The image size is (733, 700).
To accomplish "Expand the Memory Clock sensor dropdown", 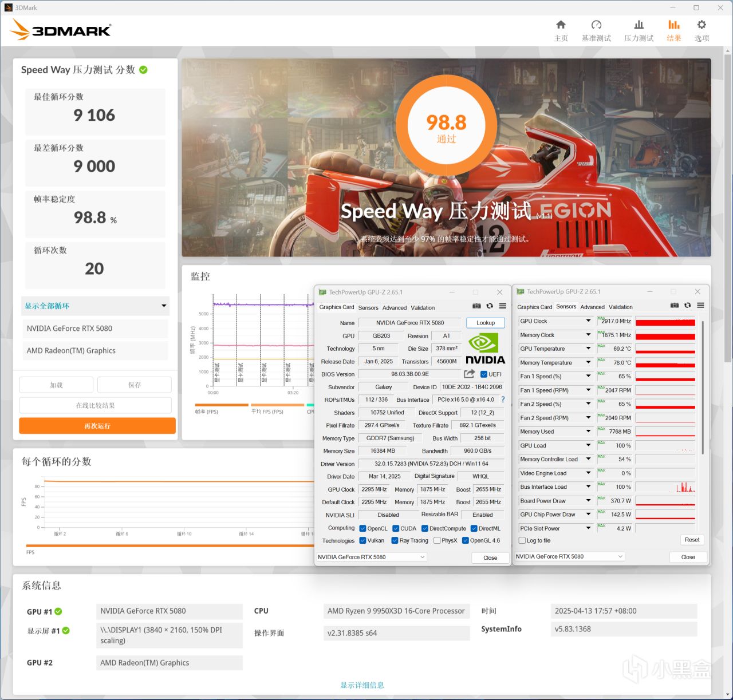I will click(x=588, y=335).
